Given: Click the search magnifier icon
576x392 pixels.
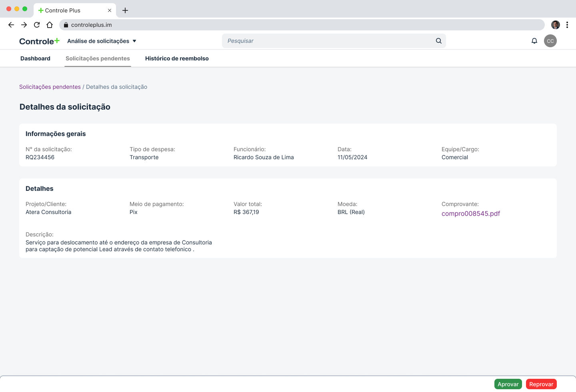Looking at the screenshot, I should [x=439, y=41].
